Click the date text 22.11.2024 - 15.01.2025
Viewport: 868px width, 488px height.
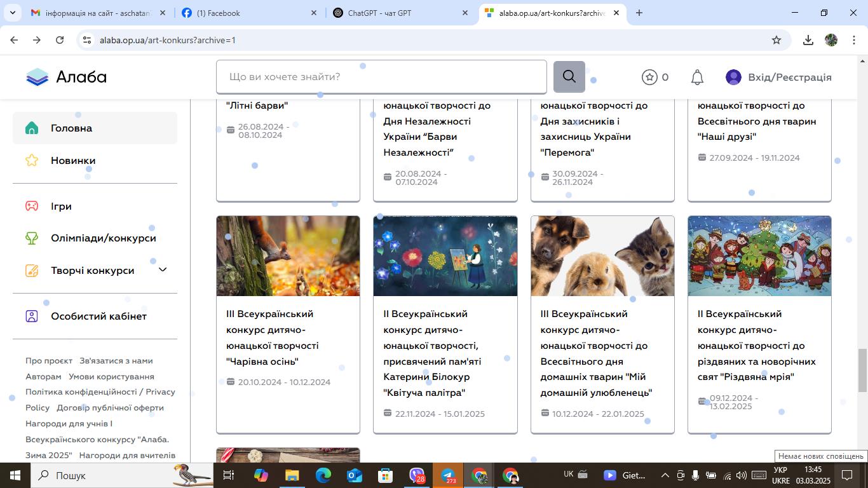click(440, 414)
